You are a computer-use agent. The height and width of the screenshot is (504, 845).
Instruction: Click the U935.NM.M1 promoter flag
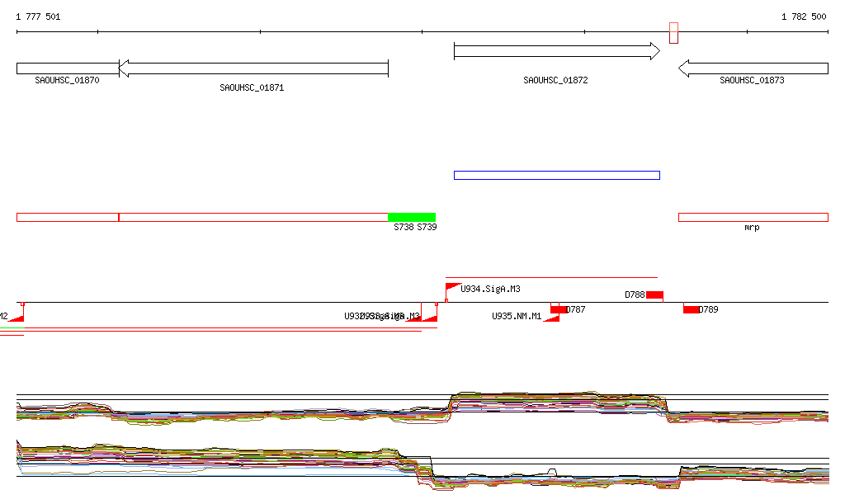click(x=552, y=317)
